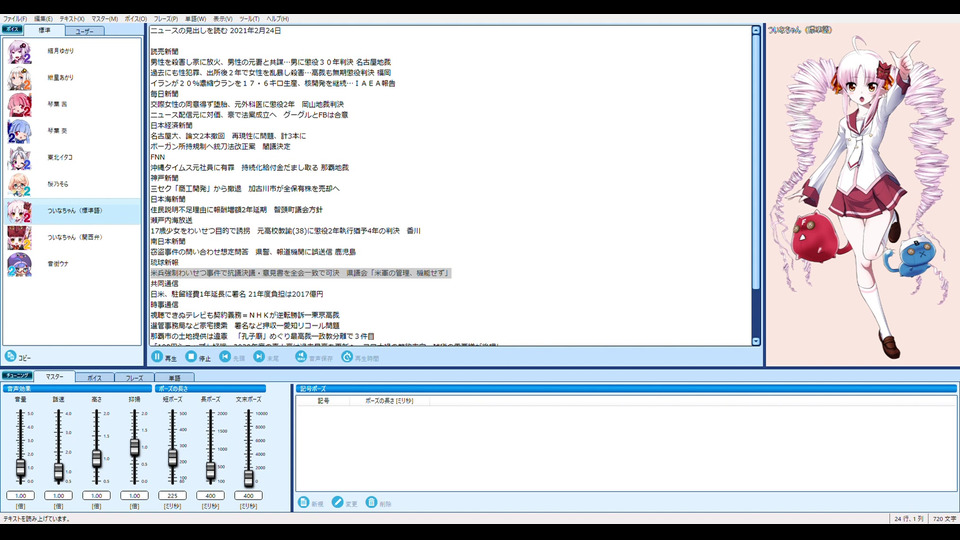
Task: Open the ボイス(O) menu
Action: tap(136, 19)
